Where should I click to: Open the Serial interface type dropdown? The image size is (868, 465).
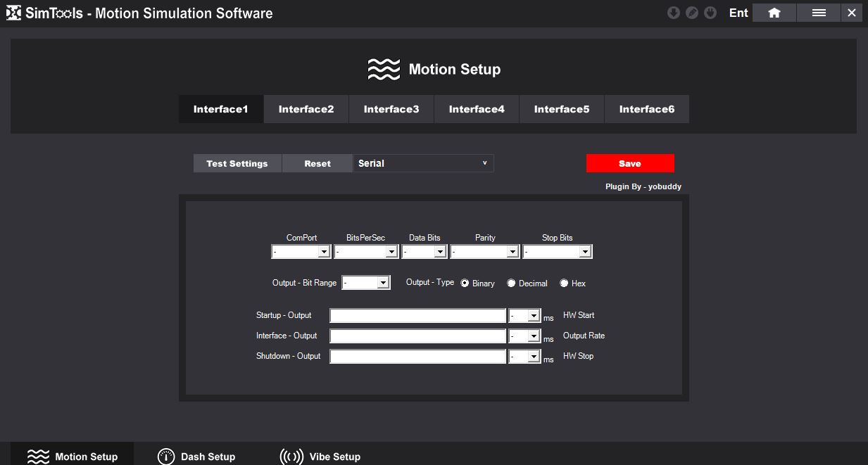click(x=423, y=163)
